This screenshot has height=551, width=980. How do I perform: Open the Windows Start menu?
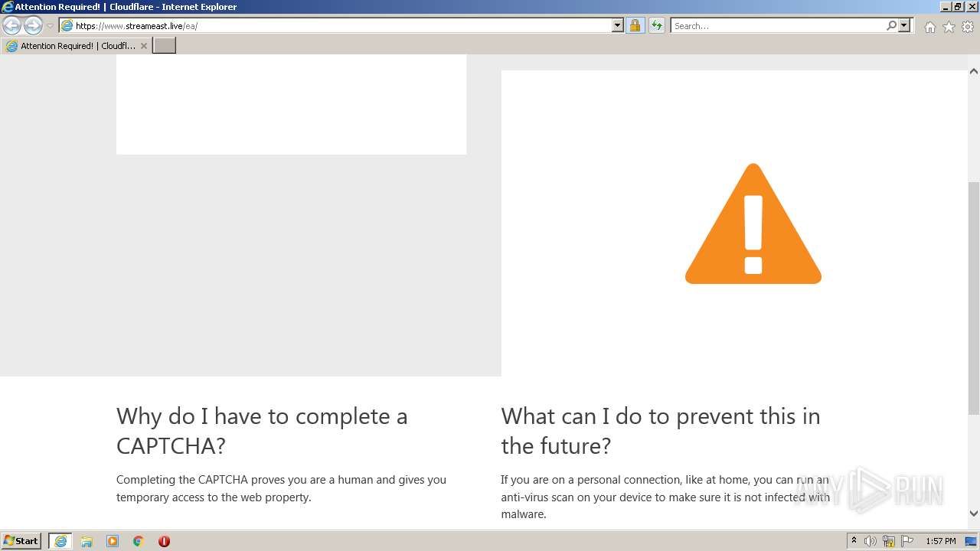[x=21, y=541]
